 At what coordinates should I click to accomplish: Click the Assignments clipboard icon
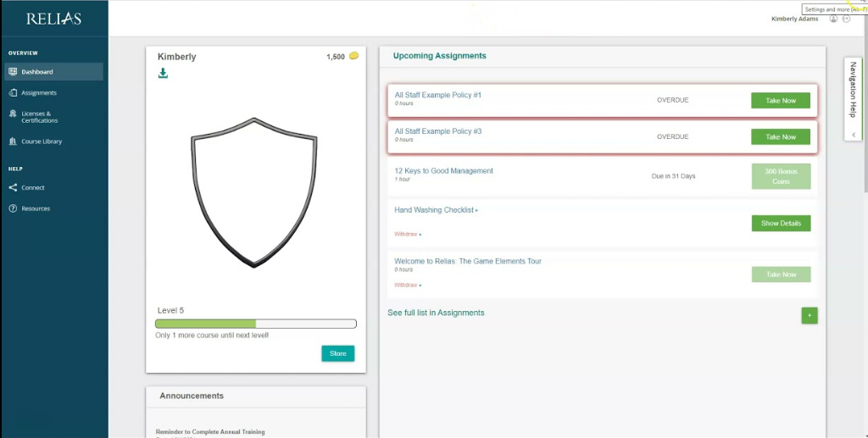[x=13, y=93]
